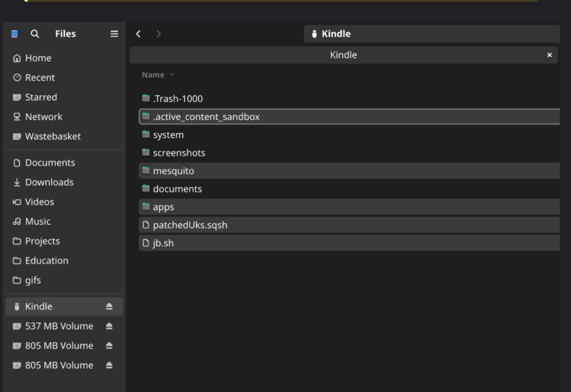The width and height of the screenshot is (571, 392).
Task: Go to Home in the sidebar
Action: 38,58
